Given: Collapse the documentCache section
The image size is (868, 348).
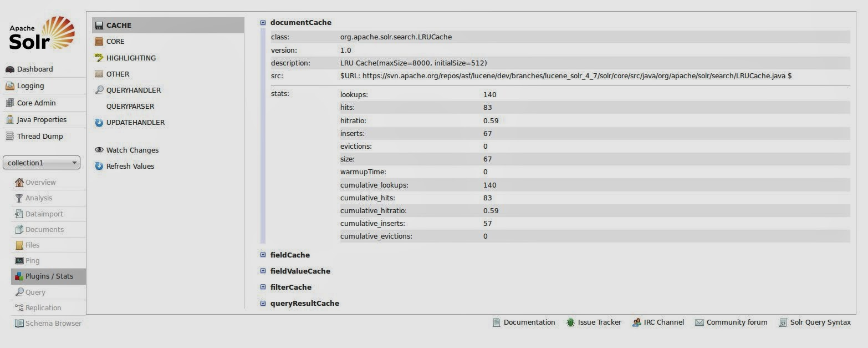Looking at the screenshot, I should [x=263, y=23].
